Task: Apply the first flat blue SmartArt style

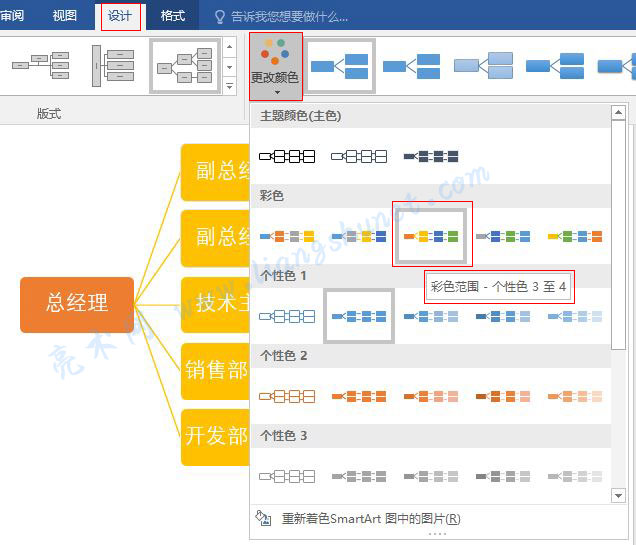Action: coord(340,66)
